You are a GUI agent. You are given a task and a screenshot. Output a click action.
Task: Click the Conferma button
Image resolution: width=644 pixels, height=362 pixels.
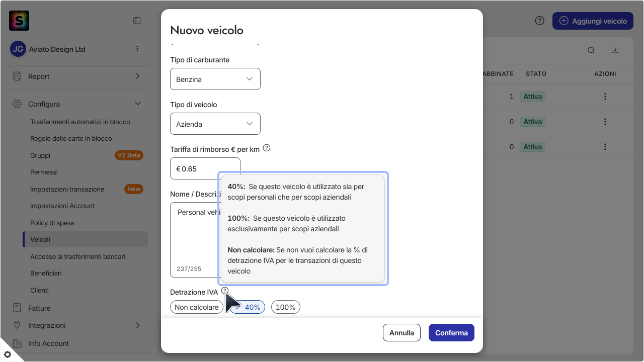click(x=451, y=332)
